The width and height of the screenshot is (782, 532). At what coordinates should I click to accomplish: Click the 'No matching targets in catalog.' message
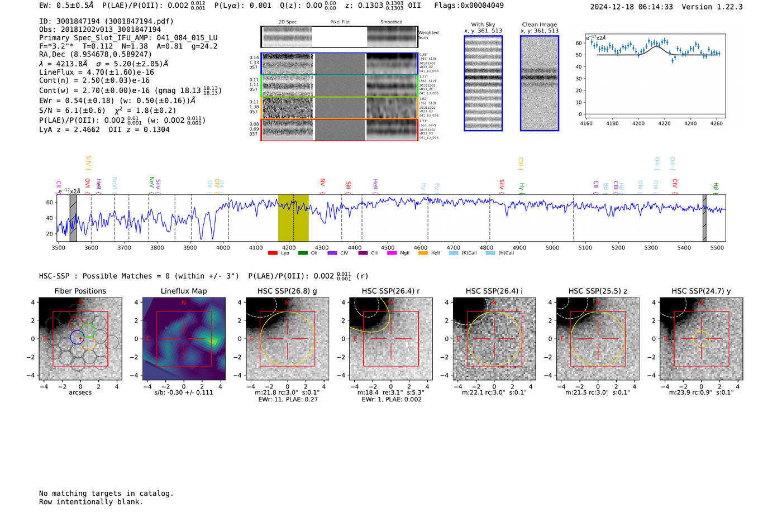(x=106, y=493)
